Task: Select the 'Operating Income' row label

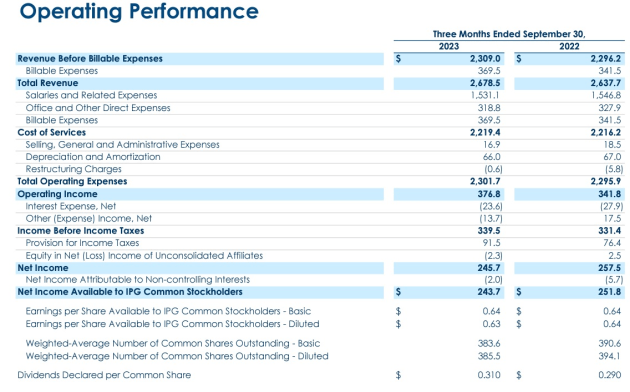Action: (x=57, y=194)
